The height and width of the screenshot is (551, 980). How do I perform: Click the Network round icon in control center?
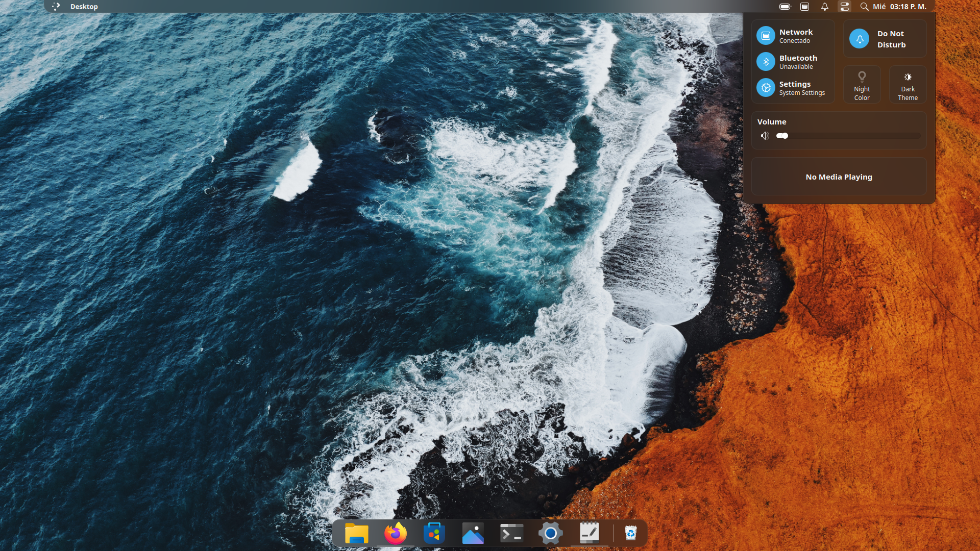[766, 36]
